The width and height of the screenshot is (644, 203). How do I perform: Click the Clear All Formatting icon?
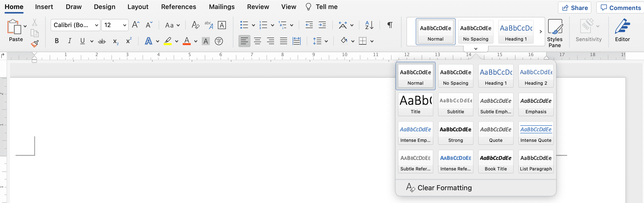(195, 25)
